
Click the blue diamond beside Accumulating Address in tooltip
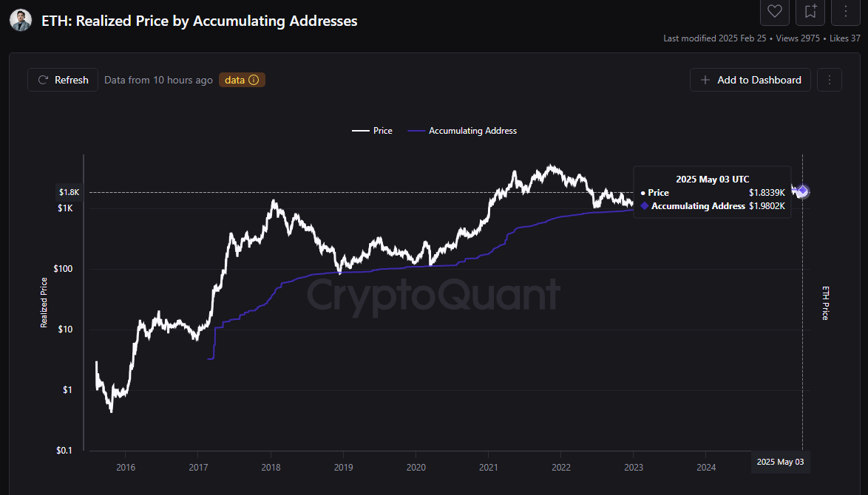click(645, 206)
